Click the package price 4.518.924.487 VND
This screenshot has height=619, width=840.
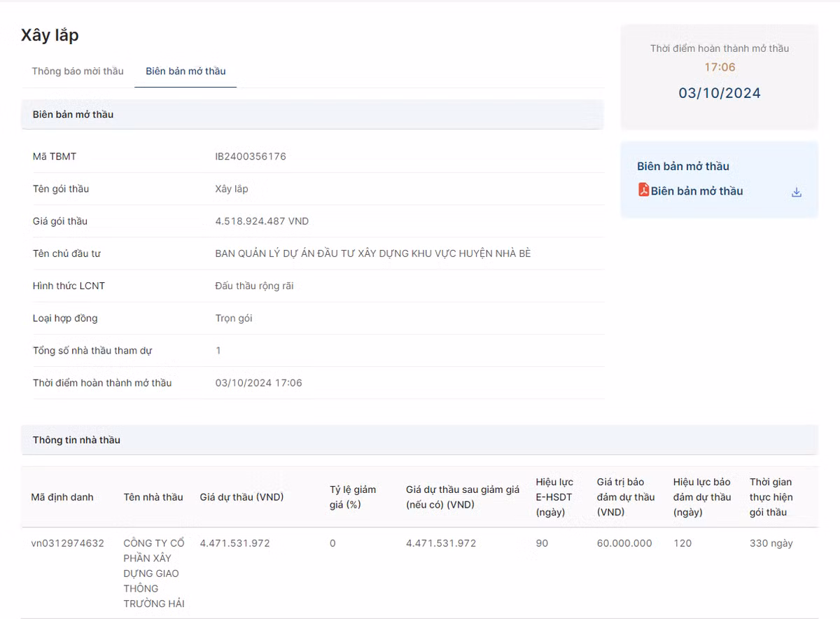pyautogui.click(x=262, y=221)
